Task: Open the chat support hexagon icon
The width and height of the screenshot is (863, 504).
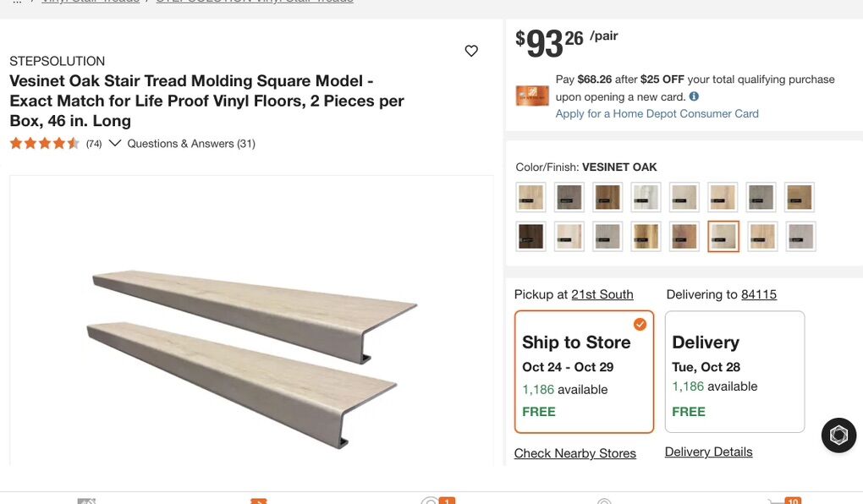Action: point(838,435)
